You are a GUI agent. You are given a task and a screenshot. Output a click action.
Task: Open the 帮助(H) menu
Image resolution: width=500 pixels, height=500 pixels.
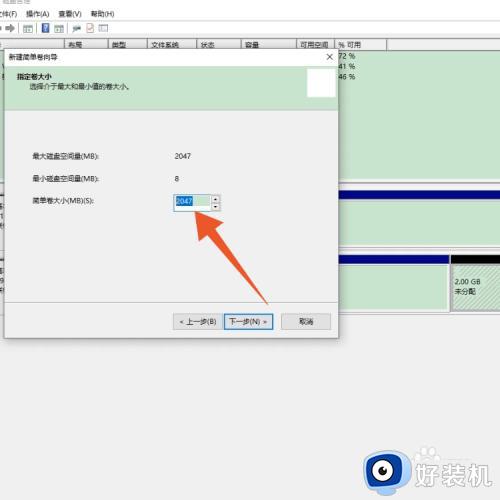(103, 14)
